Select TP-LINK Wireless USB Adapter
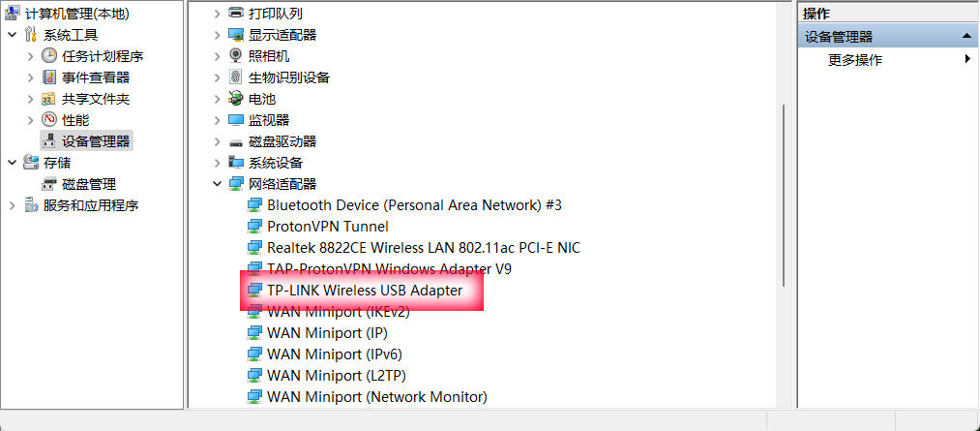The width and height of the screenshot is (980, 431). click(x=364, y=291)
